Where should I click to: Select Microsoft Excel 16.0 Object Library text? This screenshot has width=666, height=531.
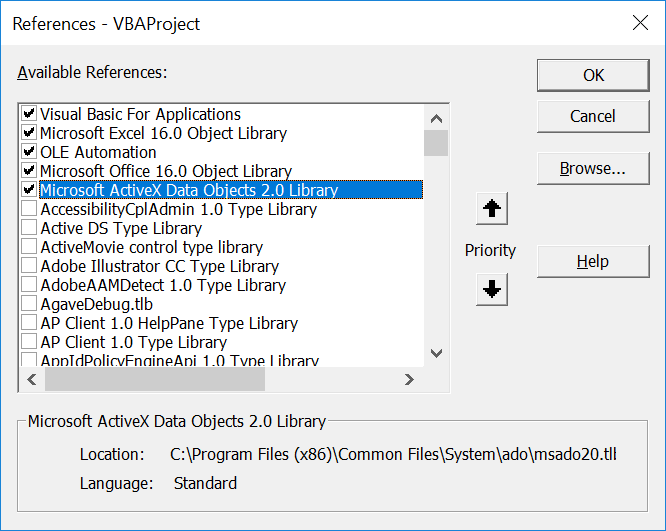point(164,133)
